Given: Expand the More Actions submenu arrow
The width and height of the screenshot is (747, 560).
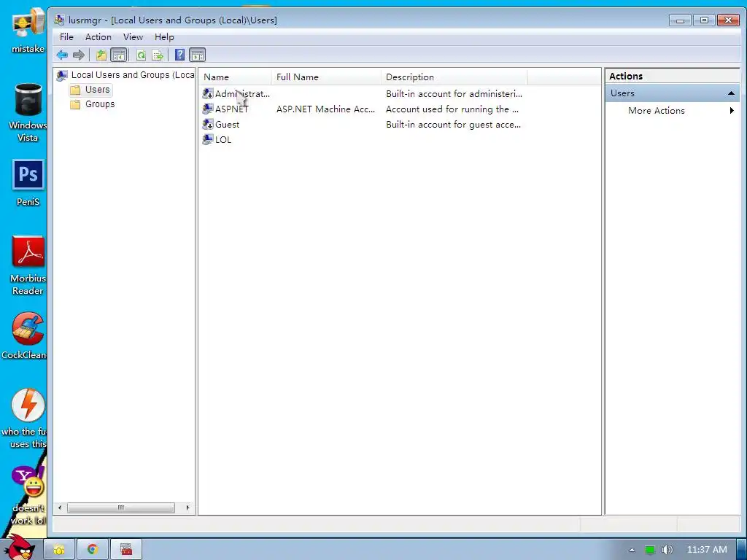Looking at the screenshot, I should click(732, 111).
